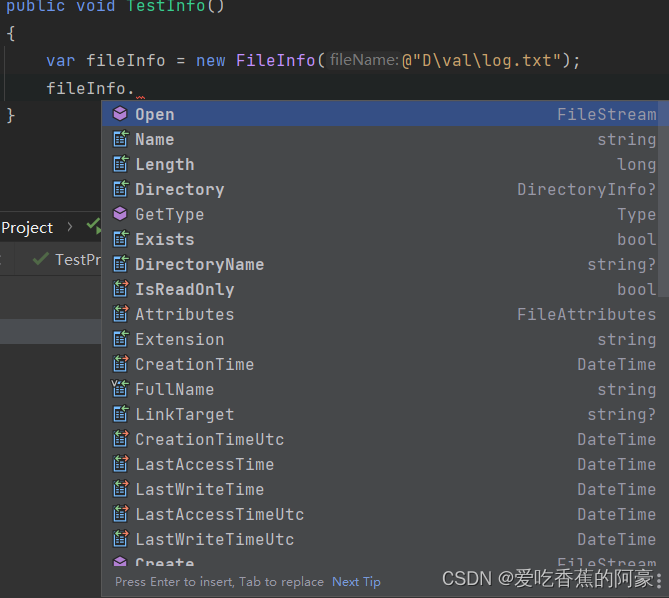Click the green checkmark beside TestPr

coord(41,258)
